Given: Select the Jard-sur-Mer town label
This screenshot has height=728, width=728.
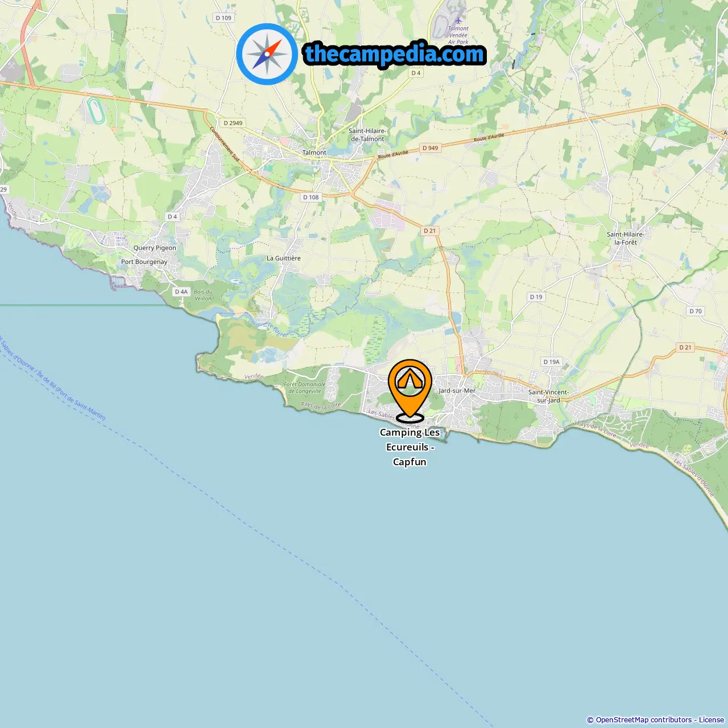Looking at the screenshot, I should 457,391.
